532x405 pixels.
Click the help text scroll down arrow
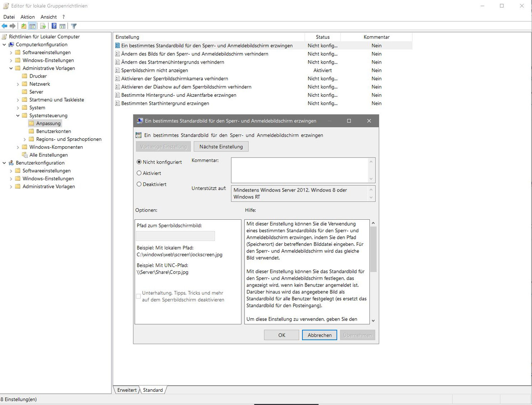pyautogui.click(x=373, y=320)
